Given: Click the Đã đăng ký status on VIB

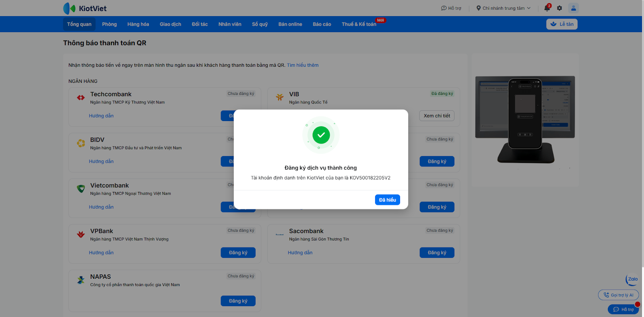Looking at the screenshot, I should 442,94.
